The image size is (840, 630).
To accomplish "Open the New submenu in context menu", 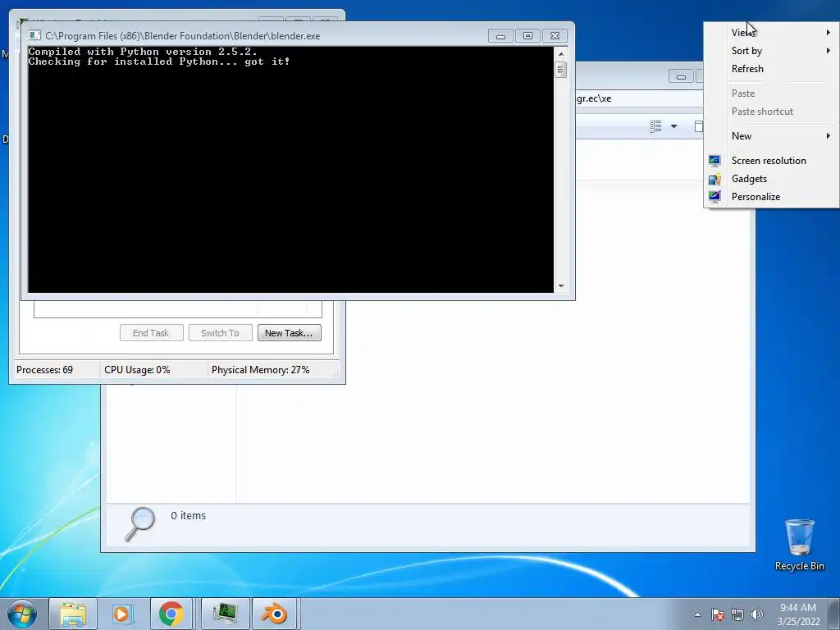I will pos(772,136).
